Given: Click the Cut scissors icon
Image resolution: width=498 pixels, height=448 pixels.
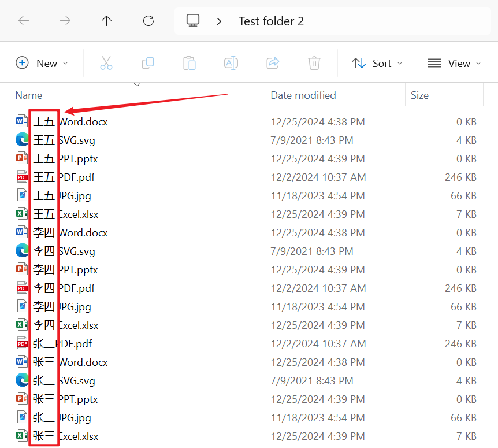Looking at the screenshot, I should (x=106, y=63).
